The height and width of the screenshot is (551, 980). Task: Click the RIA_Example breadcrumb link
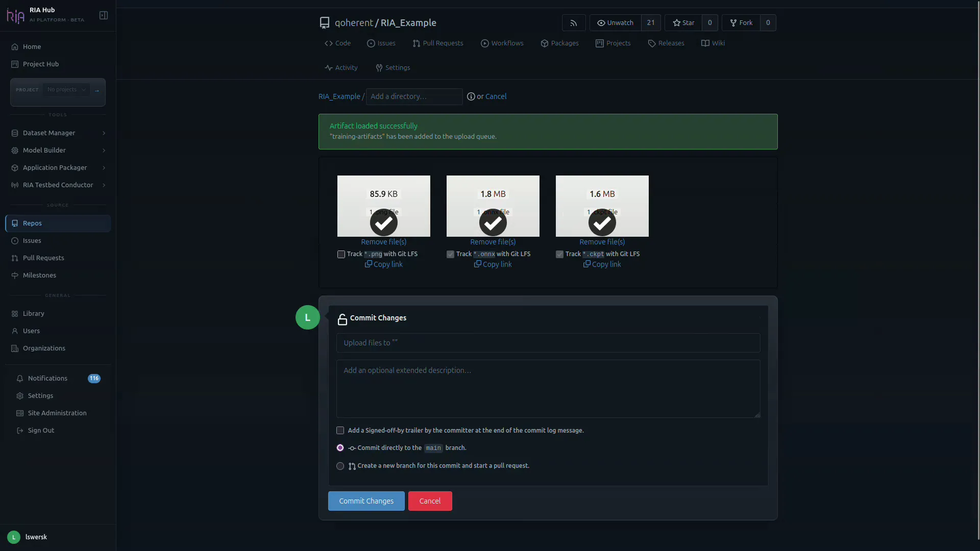[x=339, y=96]
